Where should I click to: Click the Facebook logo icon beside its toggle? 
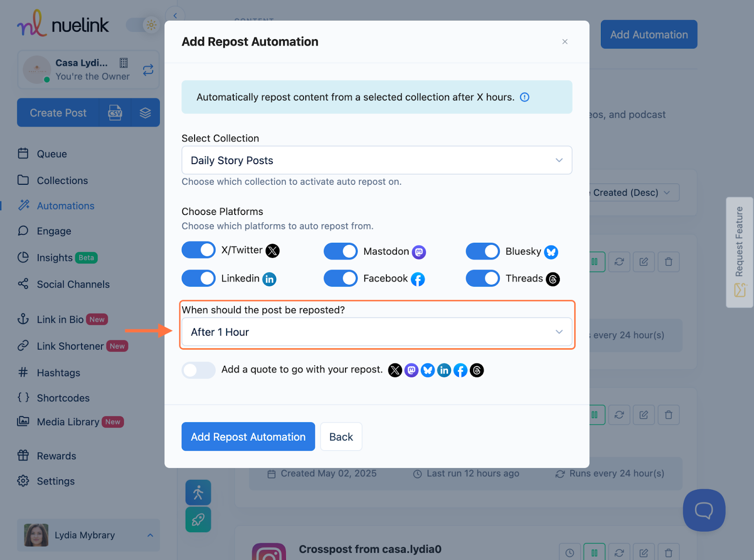pos(418,279)
